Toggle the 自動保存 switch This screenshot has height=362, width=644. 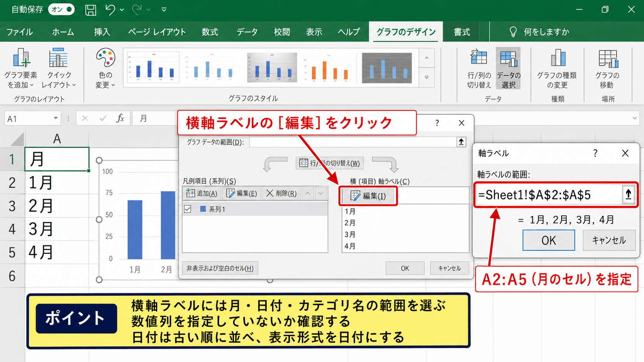tap(61, 10)
